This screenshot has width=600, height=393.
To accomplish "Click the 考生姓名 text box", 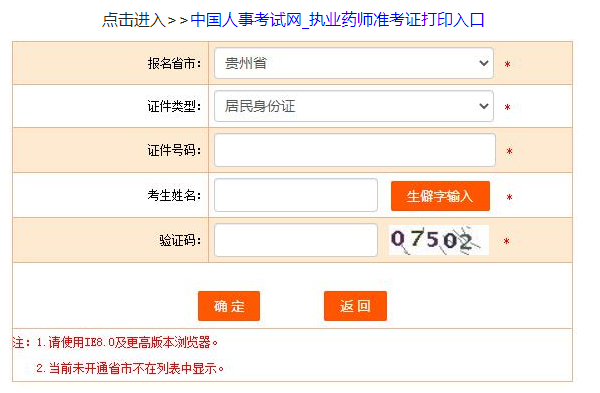I will coord(296,195).
